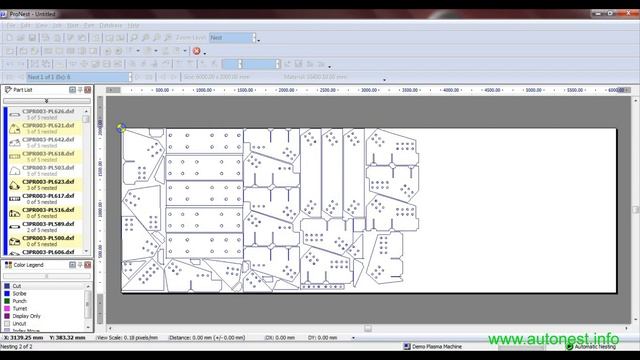Click the Scribe color swatch
The image size is (640, 360).
click(x=7, y=293)
